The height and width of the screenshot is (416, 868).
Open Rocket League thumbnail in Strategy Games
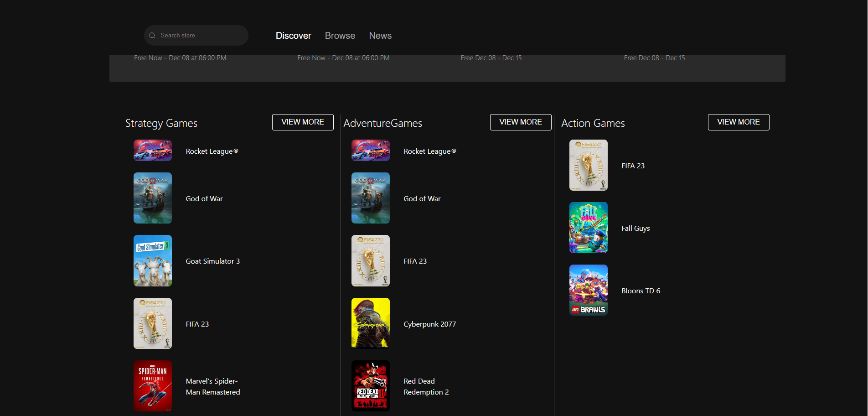click(153, 151)
